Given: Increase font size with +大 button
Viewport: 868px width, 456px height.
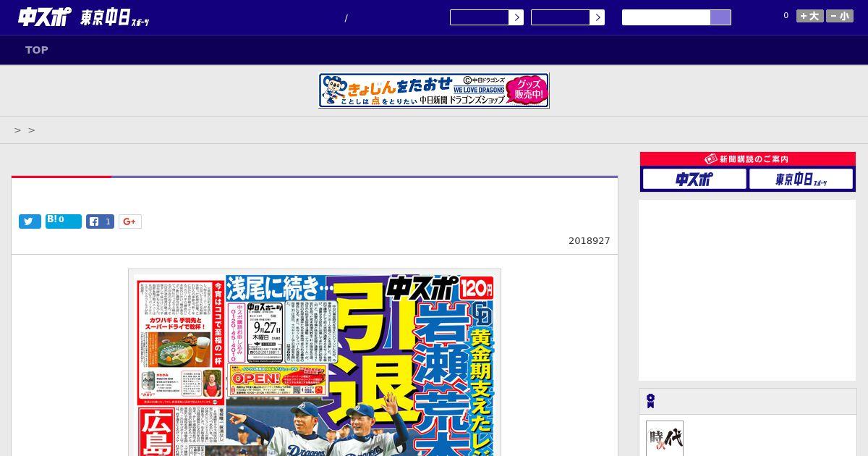Looking at the screenshot, I should tap(810, 16).
